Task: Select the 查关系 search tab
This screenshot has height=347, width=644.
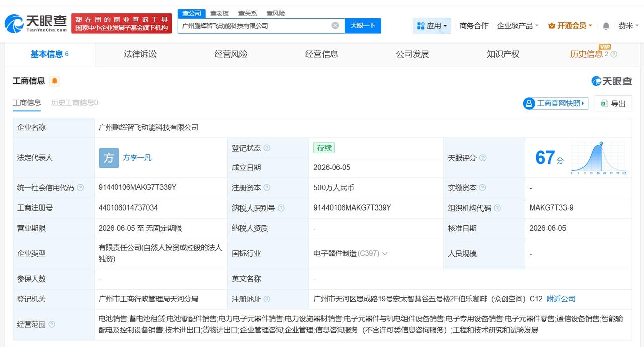Action: click(x=248, y=13)
